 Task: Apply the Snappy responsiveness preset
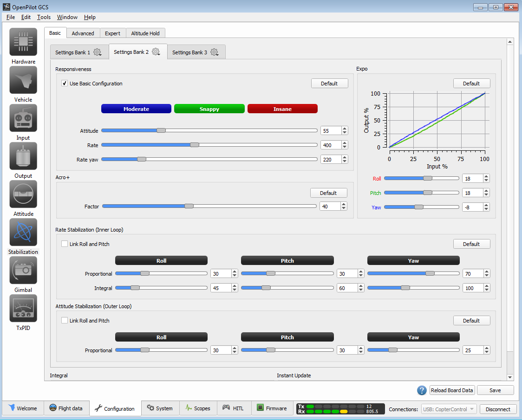click(209, 109)
